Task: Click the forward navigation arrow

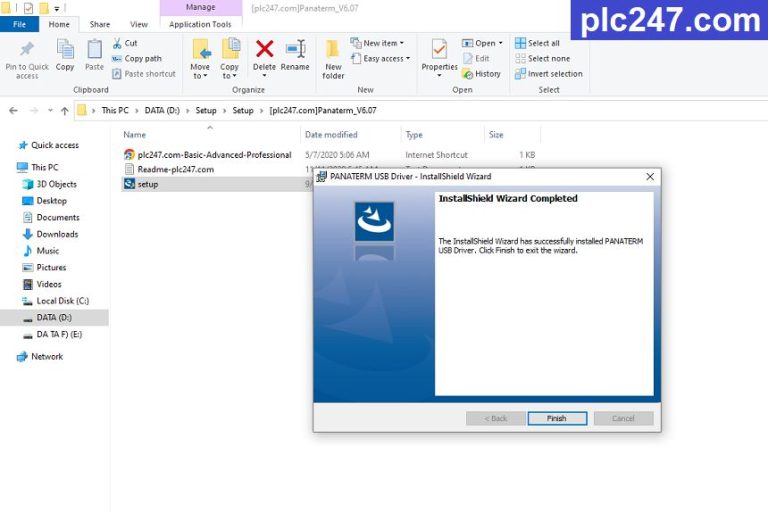Action: pos(34,110)
